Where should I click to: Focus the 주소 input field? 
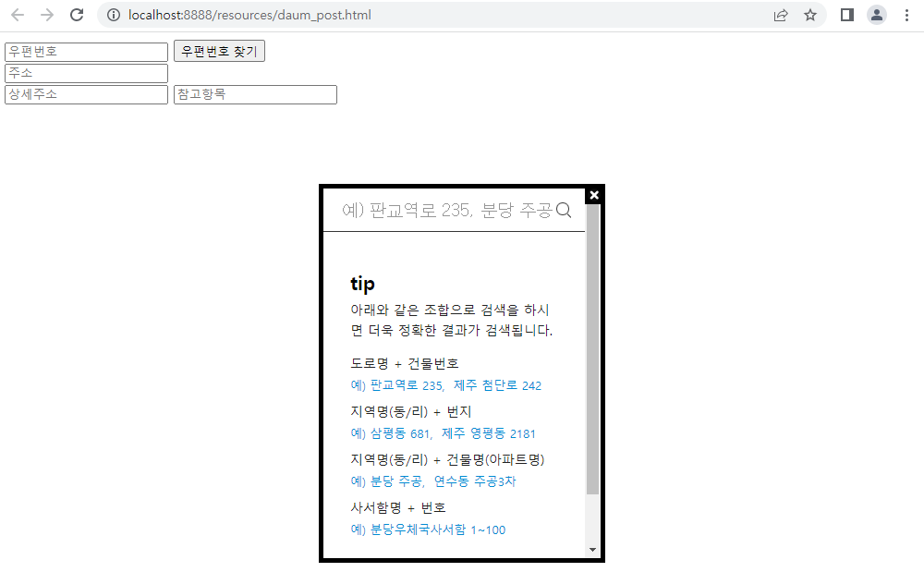pos(87,74)
